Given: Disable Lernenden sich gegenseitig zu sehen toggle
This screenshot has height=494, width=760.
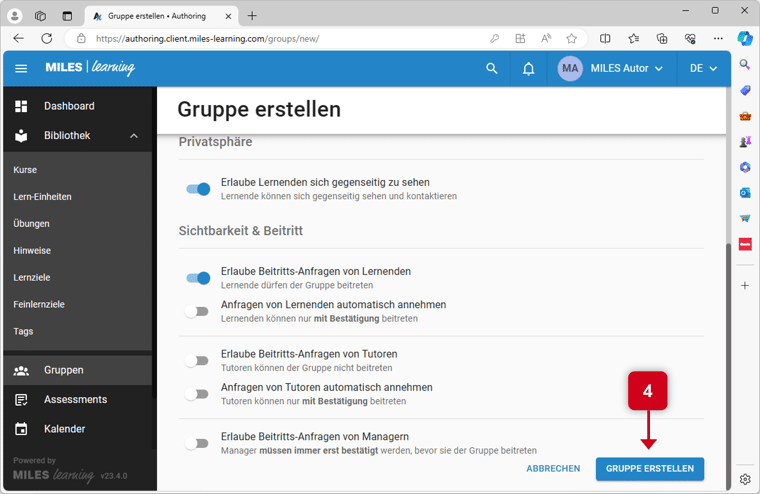Looking at the screenshot, I should pyautogui.click(x=198, y=189).
